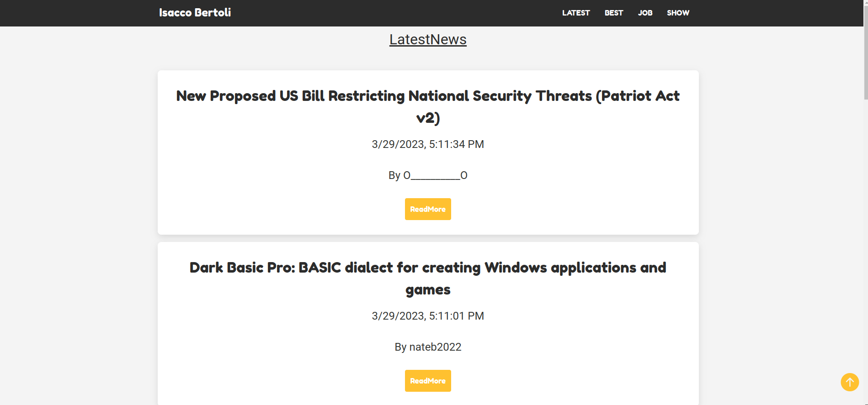Click the author line By O_________O
This screenshot has height=405, width=868.
(x=428, y=175)
